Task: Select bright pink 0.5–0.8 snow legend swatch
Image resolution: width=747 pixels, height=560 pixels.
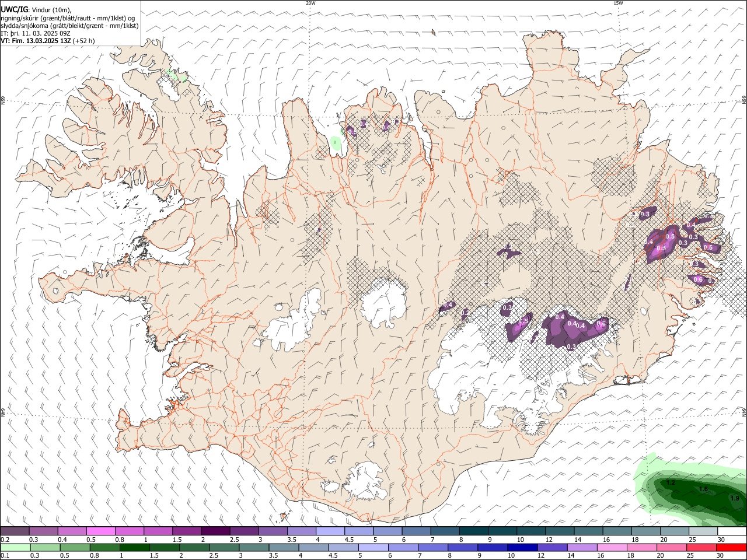Action: pyautogui.click(x=100, y=531)
